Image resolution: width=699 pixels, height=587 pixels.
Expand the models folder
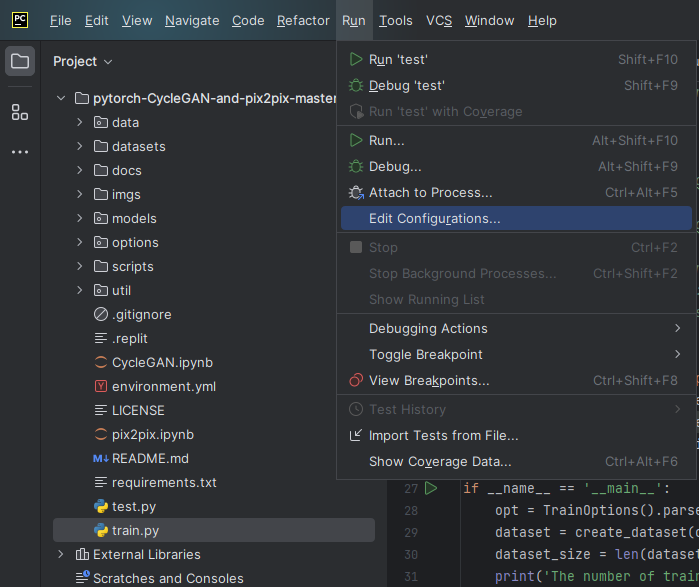[80, 218]
